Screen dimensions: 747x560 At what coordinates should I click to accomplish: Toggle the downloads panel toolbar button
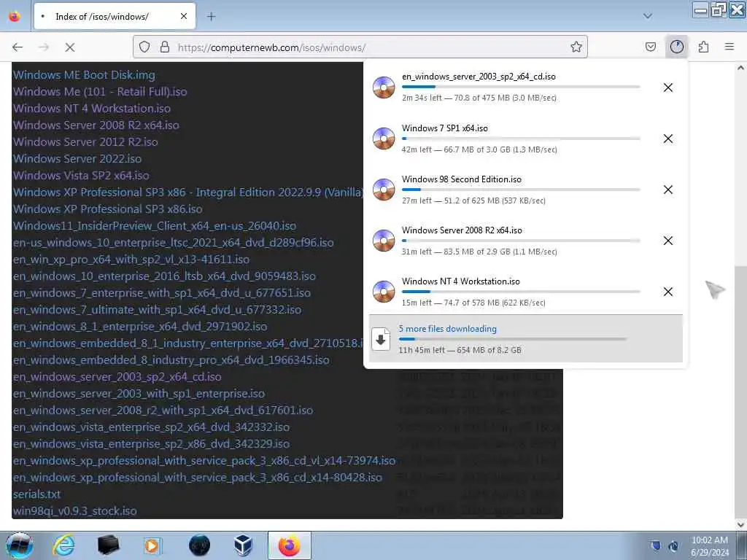(x=676, y=47)
